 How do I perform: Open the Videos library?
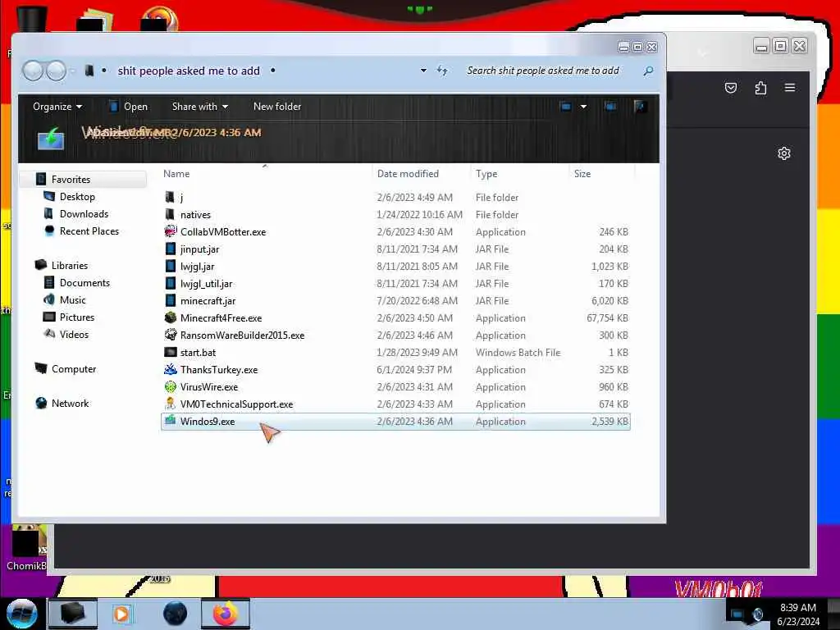(x=74, y=335)
